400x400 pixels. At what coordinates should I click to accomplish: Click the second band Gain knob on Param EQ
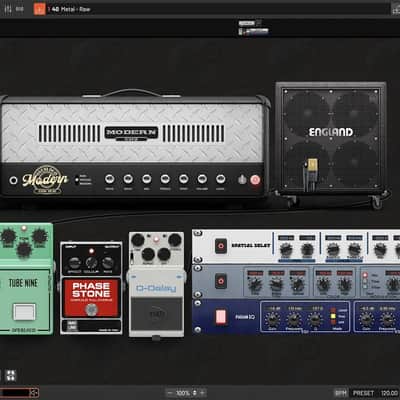pyautogui.click(x=366, y=320)
